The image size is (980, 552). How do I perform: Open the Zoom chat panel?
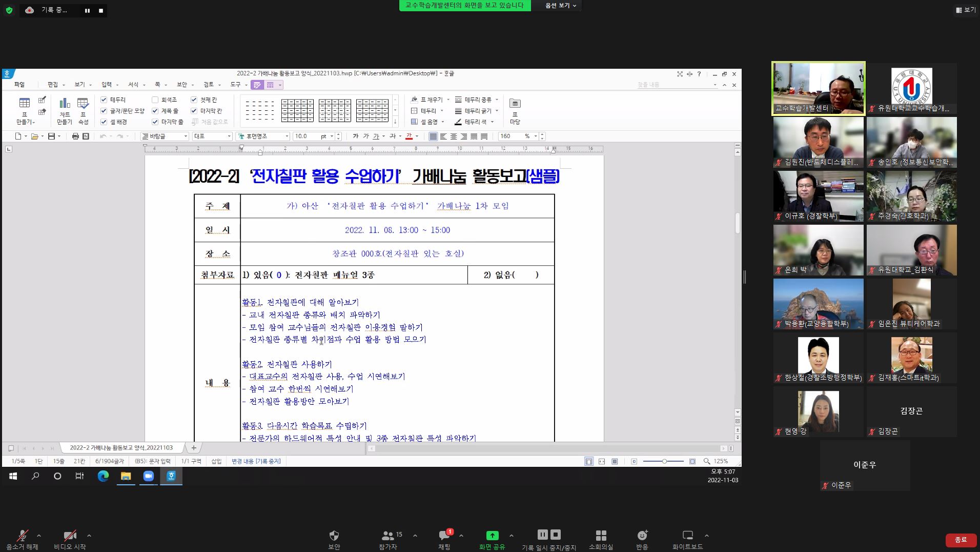click(x=445, y=539)
